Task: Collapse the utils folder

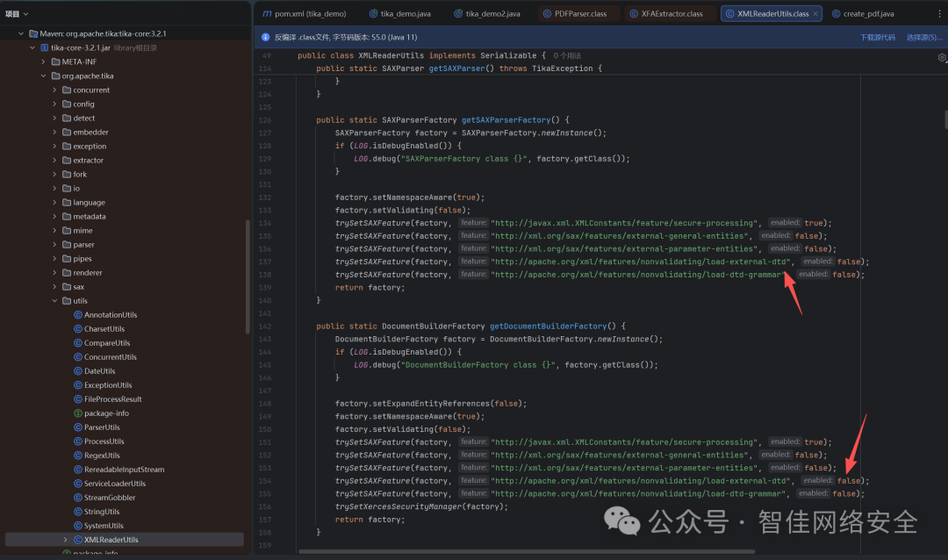Action: tap(54, 301)
